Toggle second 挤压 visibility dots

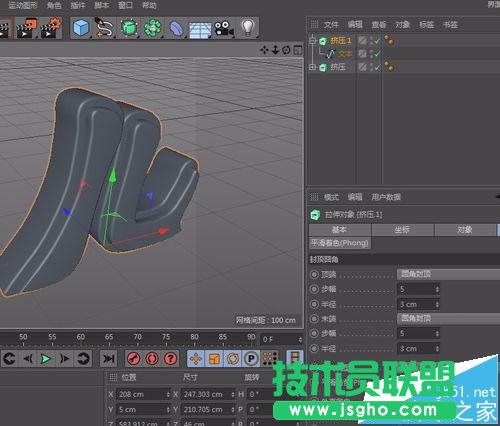(372, 67)
